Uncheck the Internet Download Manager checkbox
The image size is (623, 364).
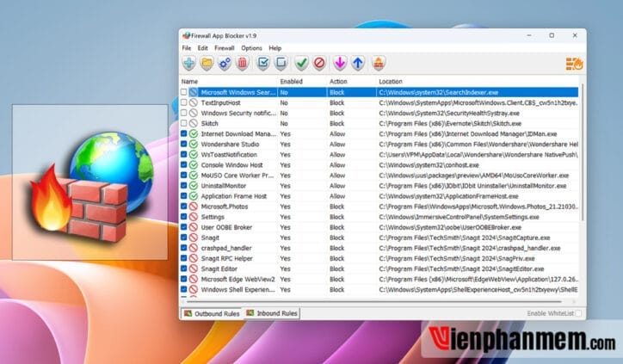coord(183,134)
